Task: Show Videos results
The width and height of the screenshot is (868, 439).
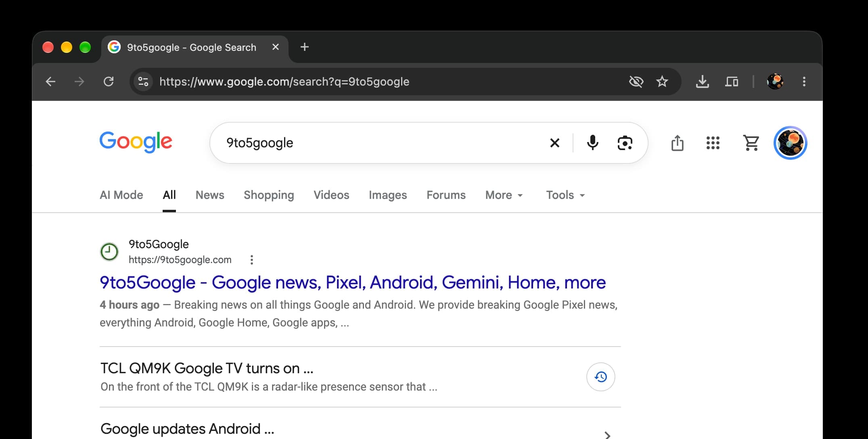Action: (x=331, y=195)
